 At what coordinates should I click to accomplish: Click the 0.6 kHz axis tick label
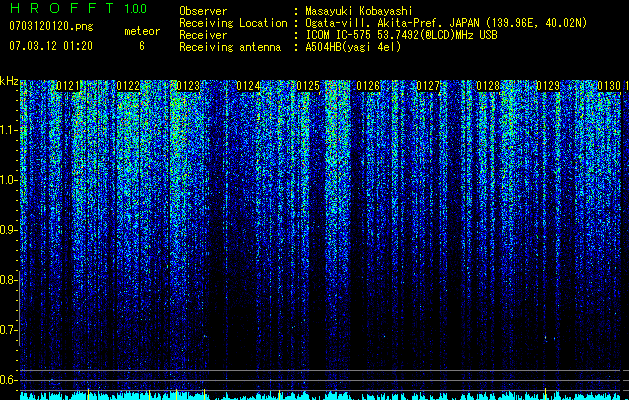tap(8, 380)
